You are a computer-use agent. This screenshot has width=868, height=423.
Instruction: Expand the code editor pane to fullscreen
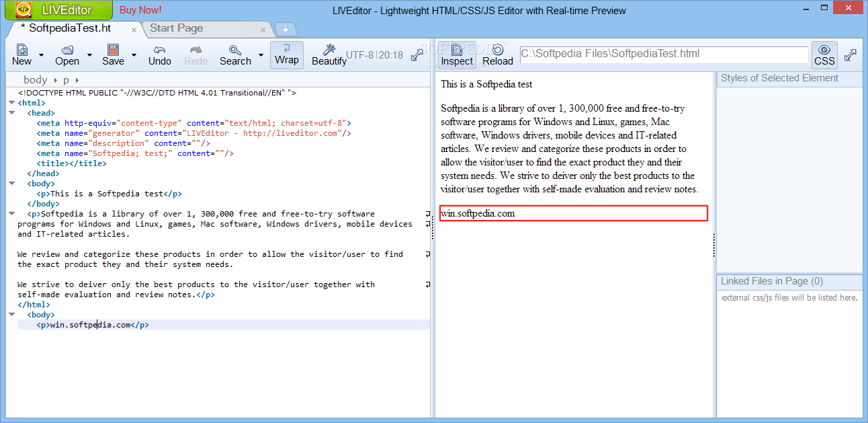pyautogui.click(x=417, y=55)
